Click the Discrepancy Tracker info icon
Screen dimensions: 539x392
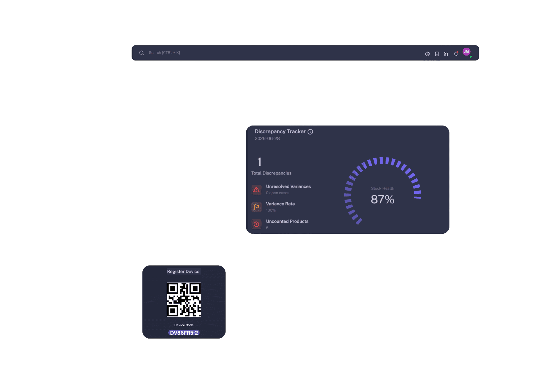pos(310,132)
